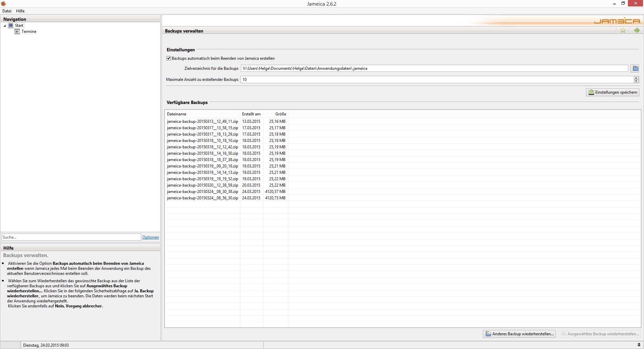Click Anderes Backup wiederherstellen button
Screen dimensions: 644x349
[x=519, y=334]
